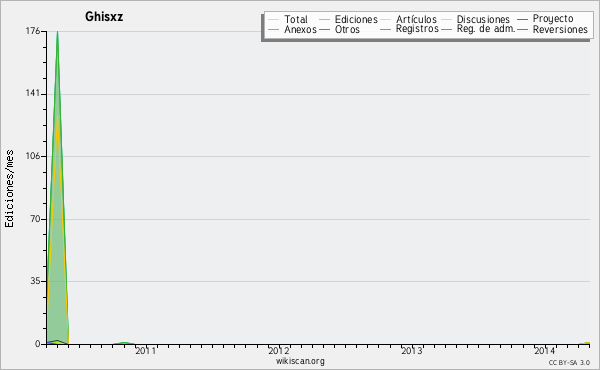Viewport: 600px width, 370px height.
Task: Click the 2011 x-axis label
Action: (146, 351)
